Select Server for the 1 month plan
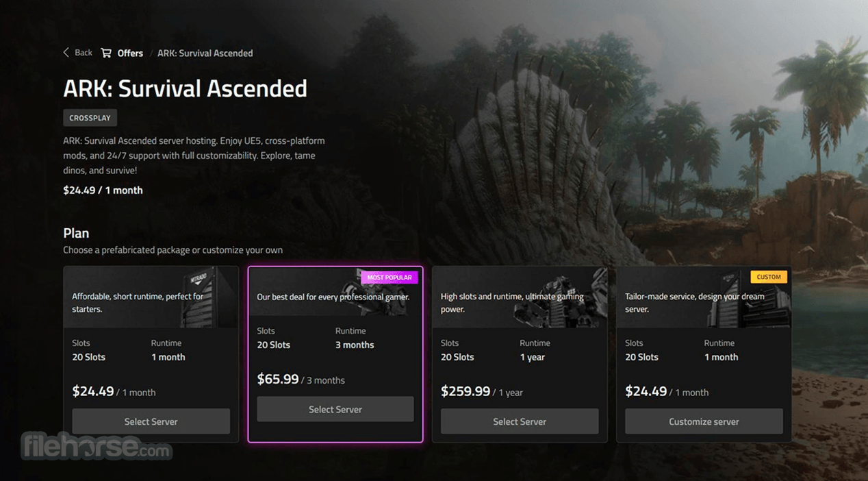This screenshot has height=481, width=868. point(151,421)
